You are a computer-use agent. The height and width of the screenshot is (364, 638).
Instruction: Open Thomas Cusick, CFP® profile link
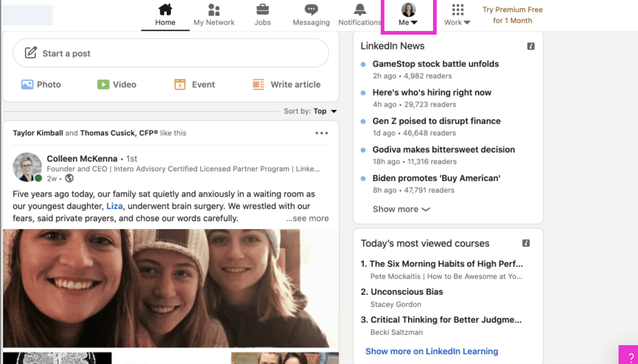(119, 133)
